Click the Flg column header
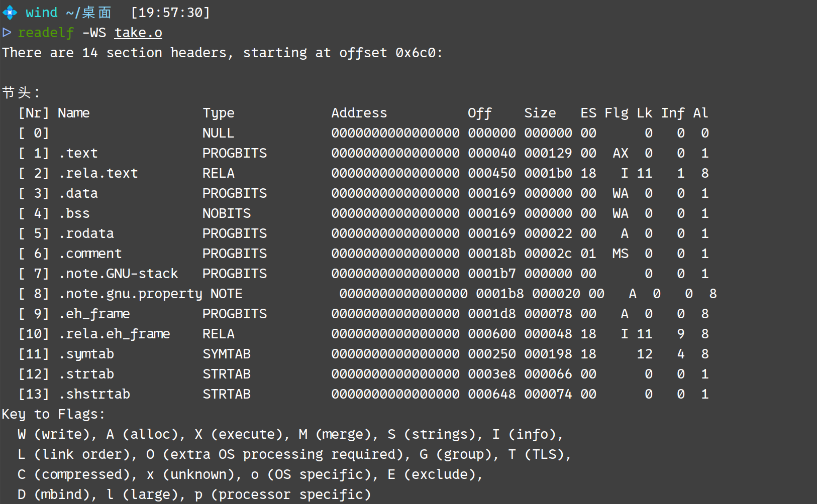Image resolution: width=817 pixels, height=504 pixels. 616,113
